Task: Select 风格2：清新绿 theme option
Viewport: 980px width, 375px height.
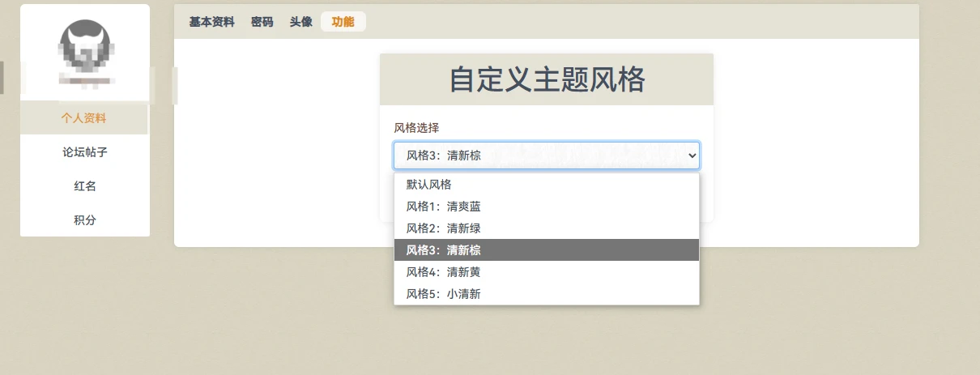Action: click(443, 228)
